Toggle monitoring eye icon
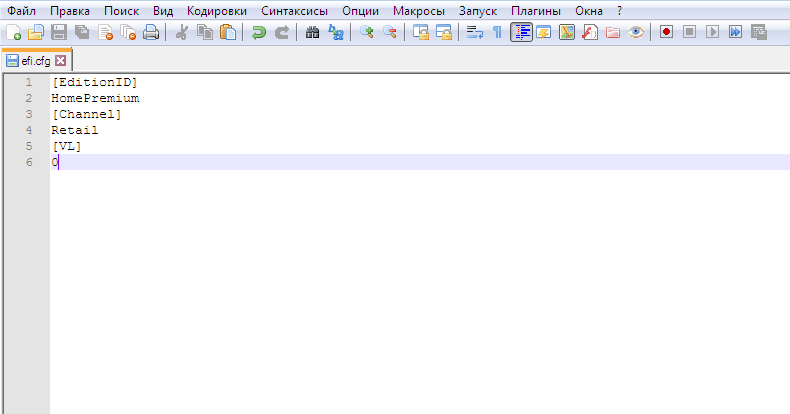The height and width of the screenshot is (414, 790). pyautogui.click(x=636, y=33)
